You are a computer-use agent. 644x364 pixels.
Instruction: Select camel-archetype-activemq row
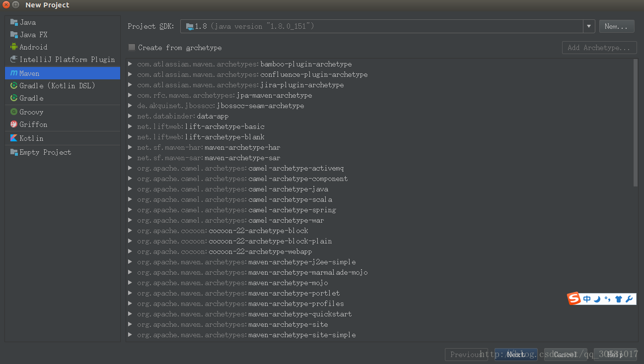pyautogui.click(x=380, y=168)
